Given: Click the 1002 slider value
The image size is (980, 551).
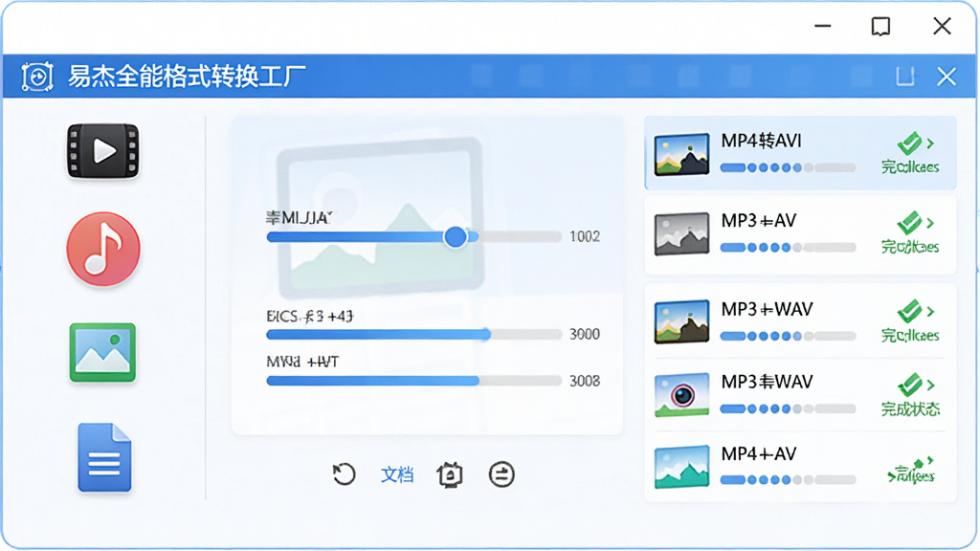Looking at the screenshot, I should [585, 237].
